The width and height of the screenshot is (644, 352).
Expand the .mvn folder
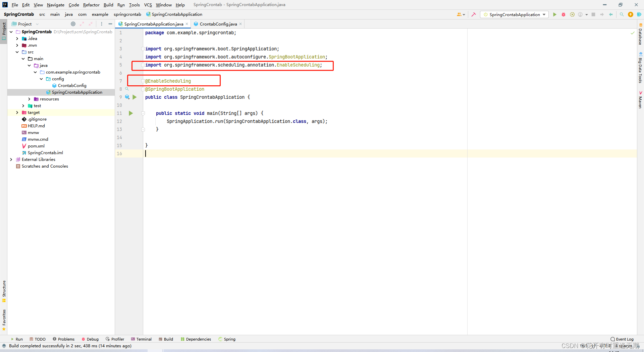coord(17,45)
